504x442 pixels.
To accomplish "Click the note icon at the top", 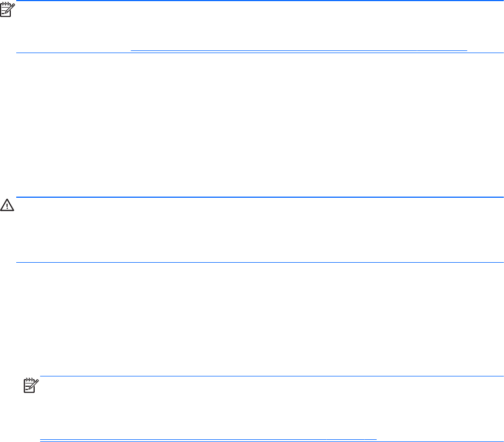I will [x=7, y=9].
